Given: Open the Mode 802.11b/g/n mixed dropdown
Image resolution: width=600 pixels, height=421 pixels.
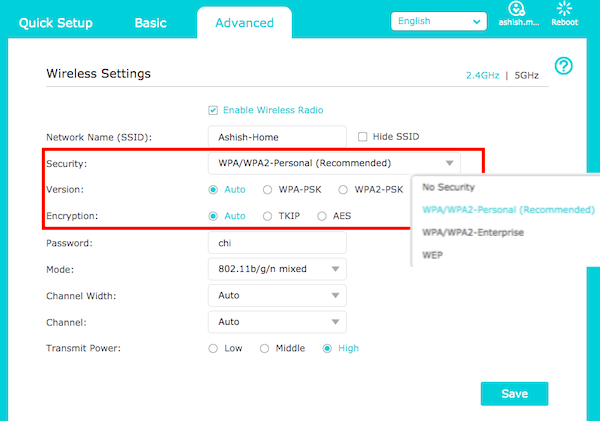Looking at the screenshot, I should (277, 269).
